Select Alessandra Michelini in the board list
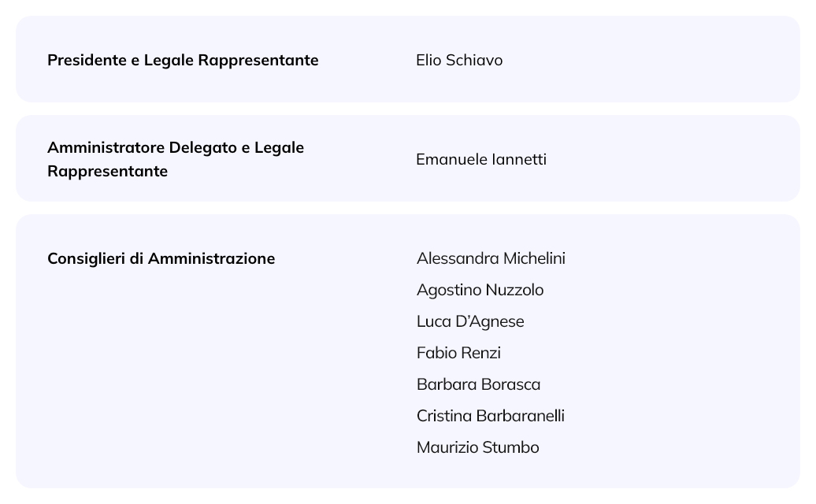 [x=491, y=259]
